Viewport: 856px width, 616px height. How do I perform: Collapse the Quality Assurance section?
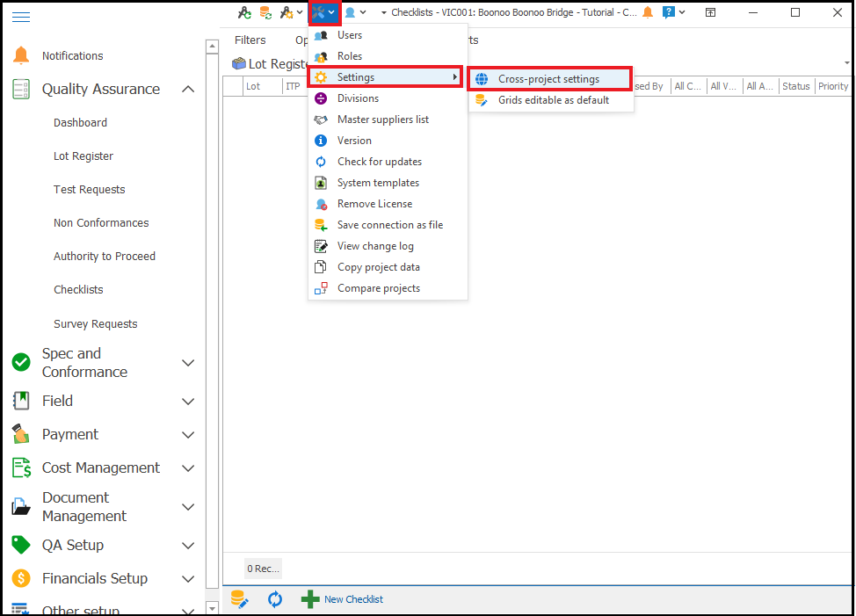point(187,89)
